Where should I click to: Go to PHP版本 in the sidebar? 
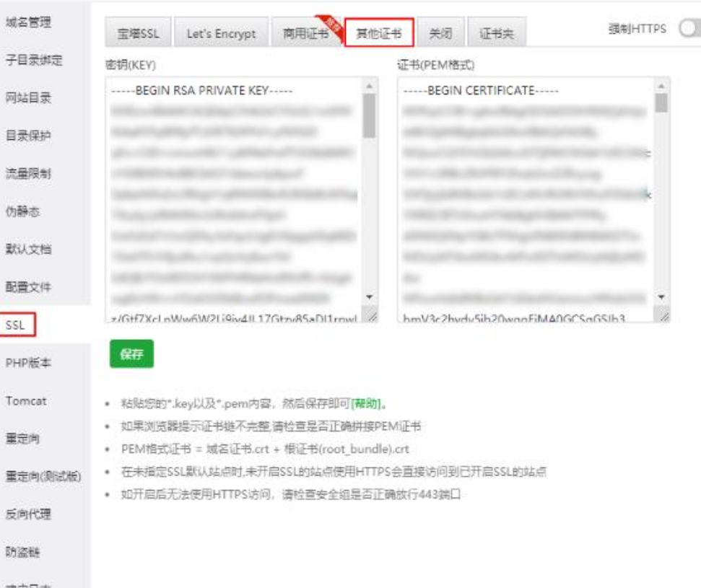tap(29, 363)
